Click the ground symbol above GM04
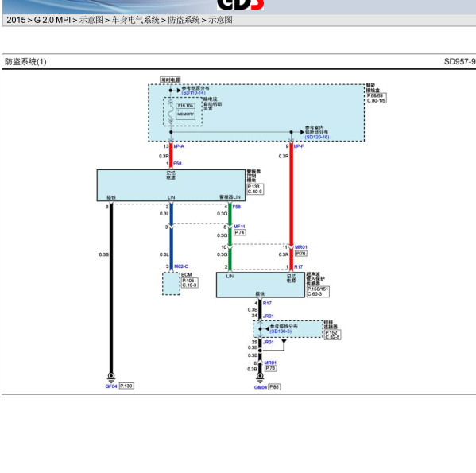 click(x=260, y=377)
